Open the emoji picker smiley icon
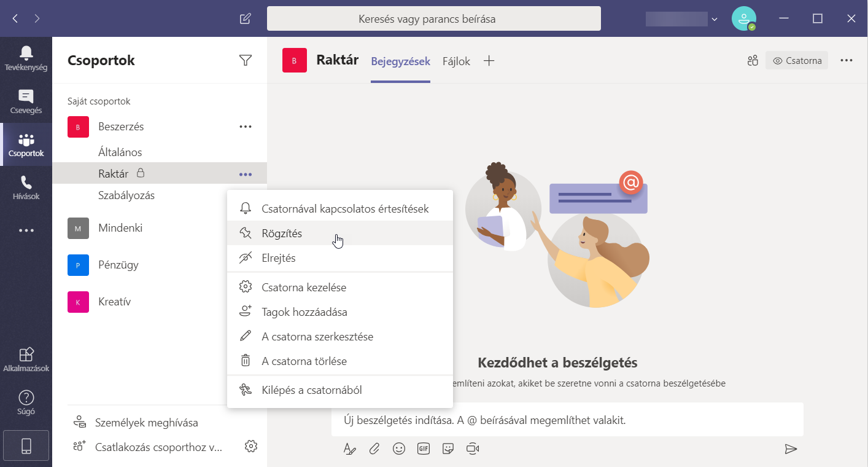The height and width of the screenshot is (467, 868). pos(399,449)
